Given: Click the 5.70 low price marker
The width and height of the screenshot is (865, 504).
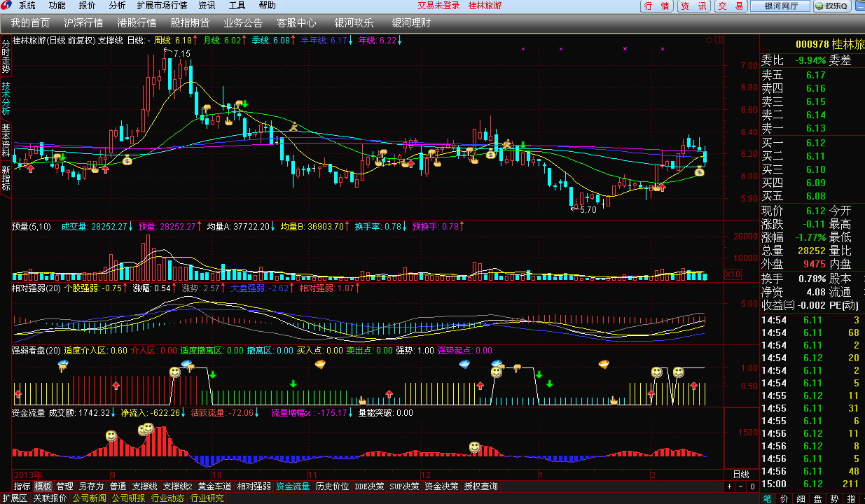Looking at the screenshot, I should click(588, 209).
